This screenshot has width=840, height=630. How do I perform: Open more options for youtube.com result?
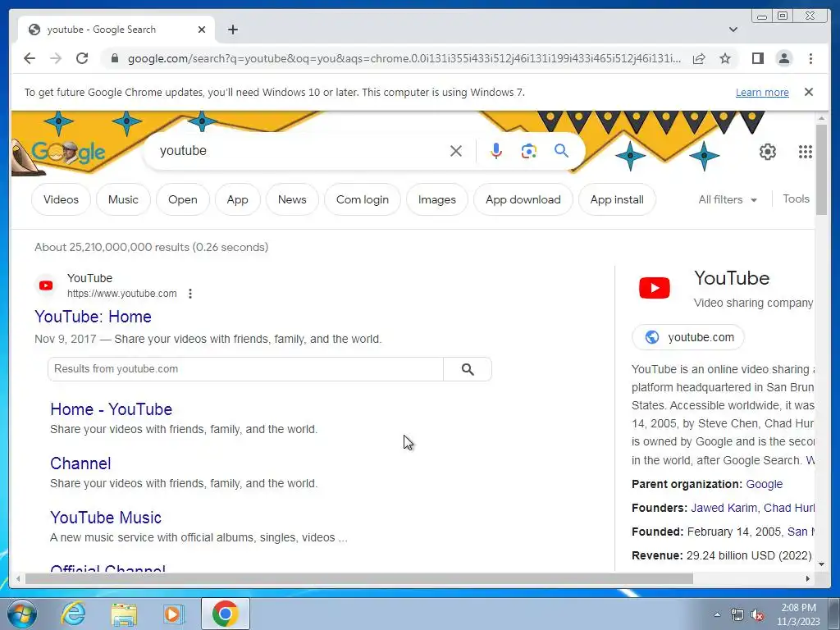(190, 294)
